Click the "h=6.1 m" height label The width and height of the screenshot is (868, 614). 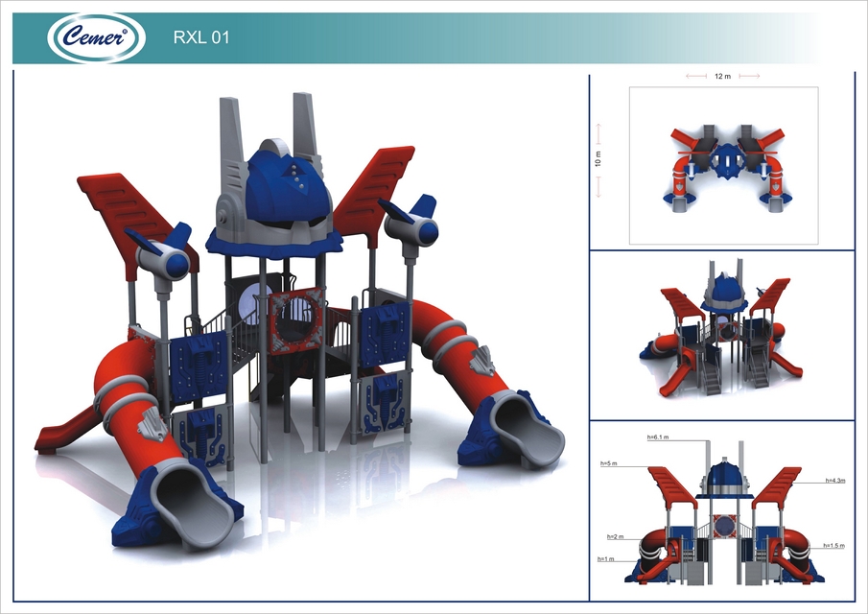658,437
